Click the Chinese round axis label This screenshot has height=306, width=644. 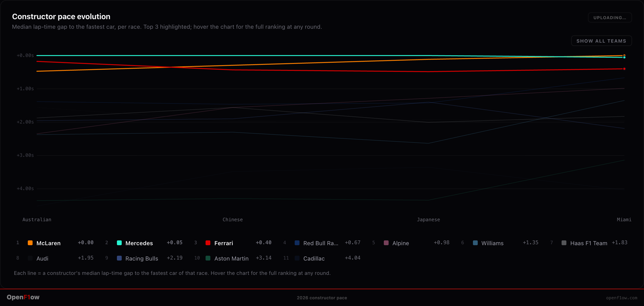coord(233,220)
